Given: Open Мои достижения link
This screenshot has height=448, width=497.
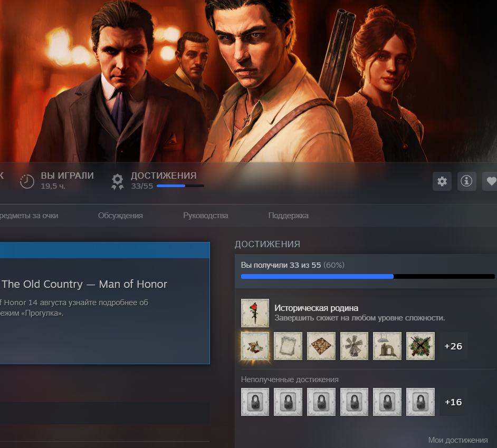Looking at the screenshot, I should (x=458, y=440).
